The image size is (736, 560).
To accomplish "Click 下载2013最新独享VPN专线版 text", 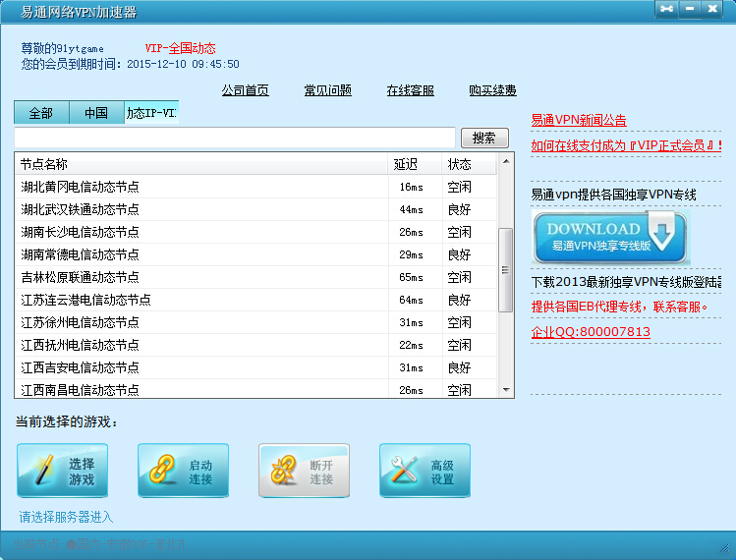I will [626, 282].
